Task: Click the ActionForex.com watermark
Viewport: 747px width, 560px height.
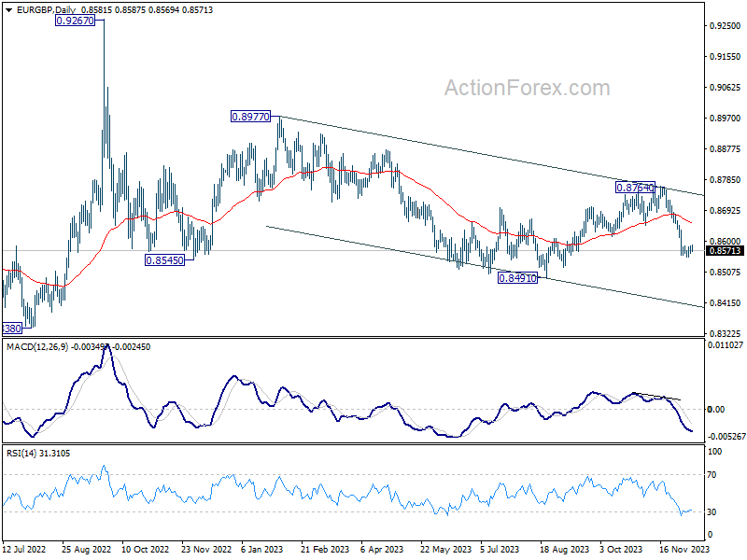Action: (x=527, y=88)
